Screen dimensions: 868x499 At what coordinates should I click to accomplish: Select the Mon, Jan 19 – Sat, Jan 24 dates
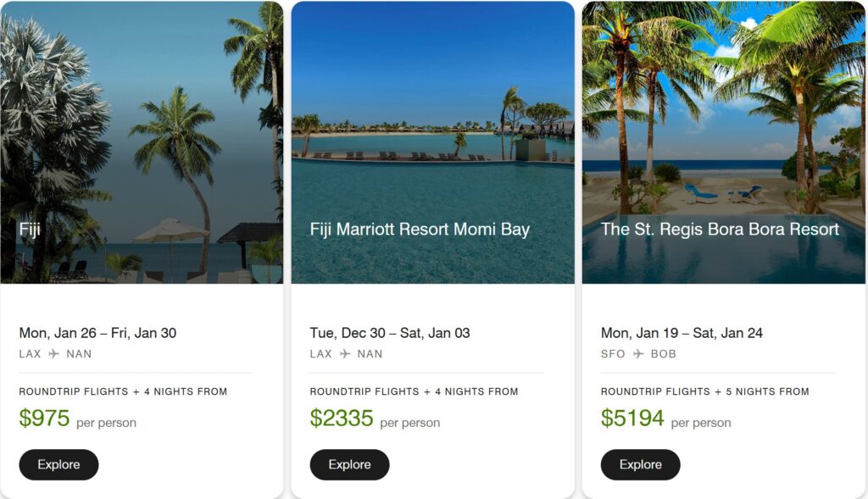click(x=682, y=333)
